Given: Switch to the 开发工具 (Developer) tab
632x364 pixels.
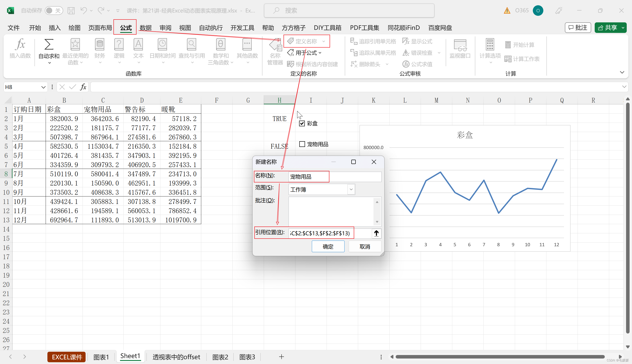Looking at the screenshot, I should coord(242,27).
